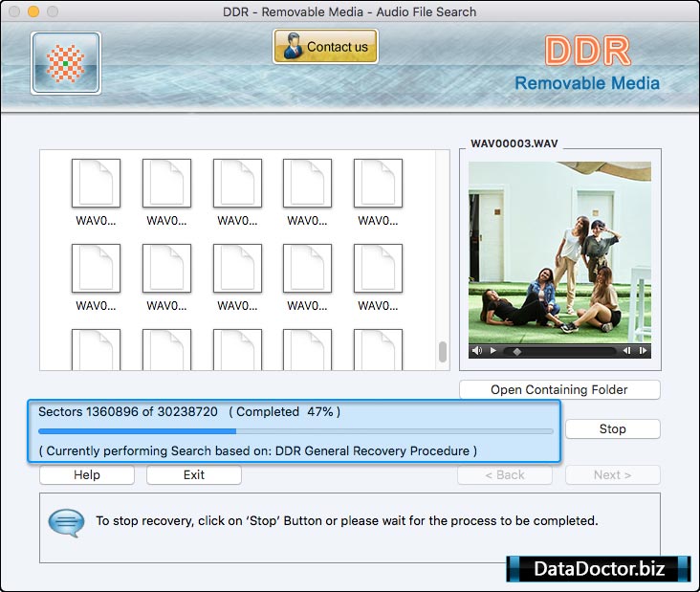
Task: Click the preview image of WAV00003.WAV
Action: pyautogui.click(x=559, y=252)
